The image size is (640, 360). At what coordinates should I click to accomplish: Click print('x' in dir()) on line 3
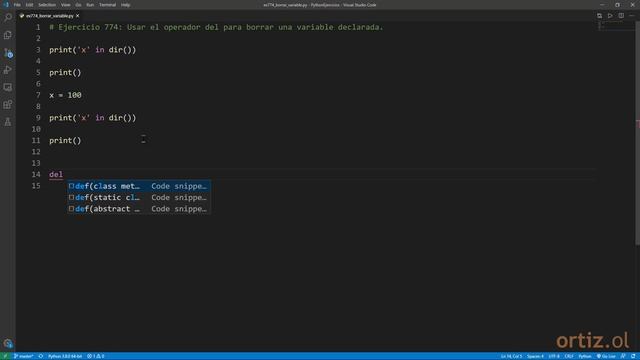tap(93, 50)
